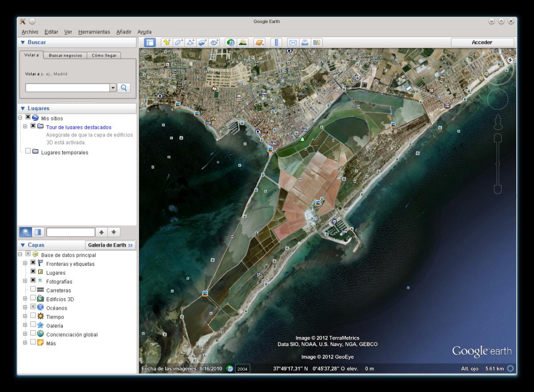Toggle sunlight across the landscape icon

243,43
